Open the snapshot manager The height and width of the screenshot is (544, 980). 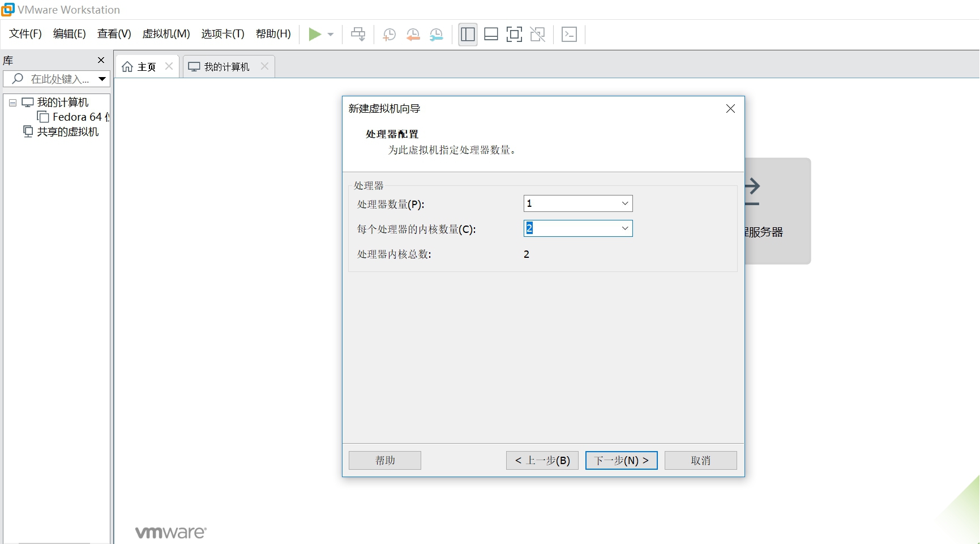436,34
